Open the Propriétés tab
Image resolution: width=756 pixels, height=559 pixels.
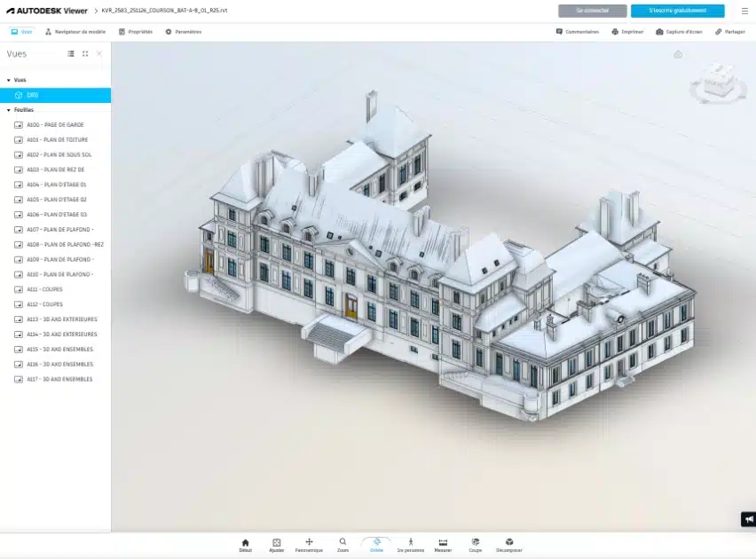tap(136, 32)
